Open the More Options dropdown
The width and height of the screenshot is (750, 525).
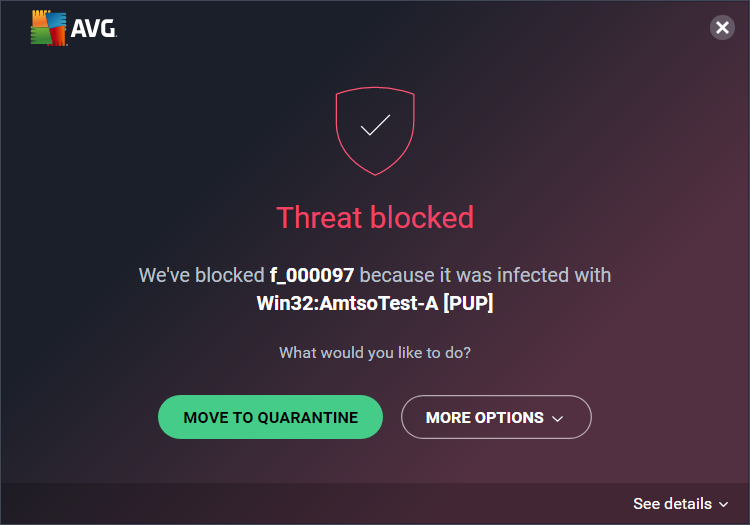(x=496, y=417)
